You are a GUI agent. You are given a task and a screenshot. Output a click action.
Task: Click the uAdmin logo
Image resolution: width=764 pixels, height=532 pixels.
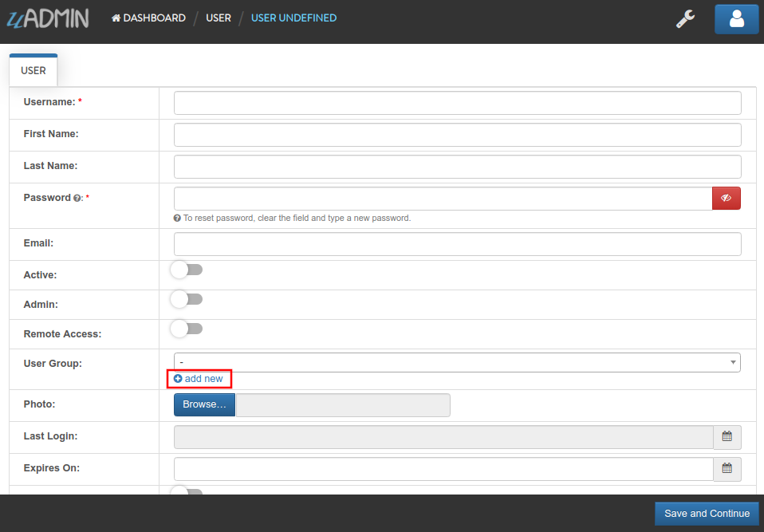tap(48, 18)
